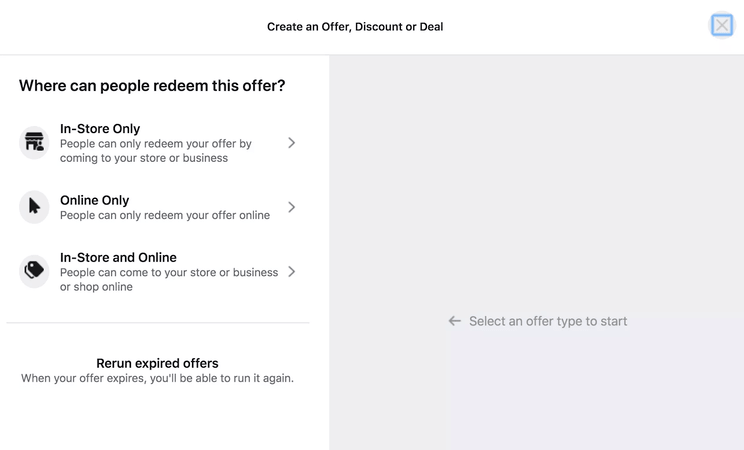Viewport: 744px width, 450px height.
Task: Click the left arrow beside Select an offer type
Action: pos(455,321)
